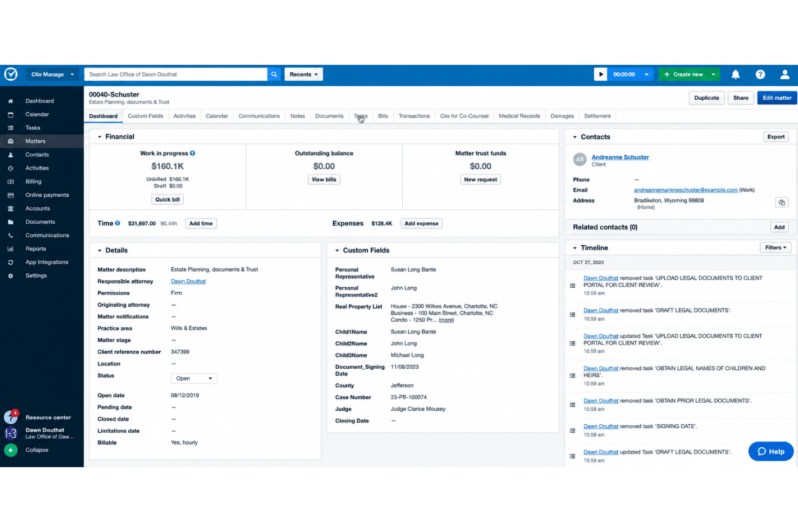
Task: Export the contacts list
Action: point(776,137)
